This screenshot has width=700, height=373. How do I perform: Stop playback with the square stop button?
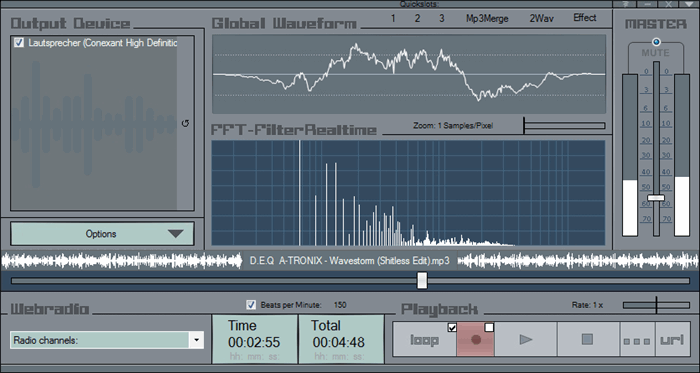click(x=588, y=340)
